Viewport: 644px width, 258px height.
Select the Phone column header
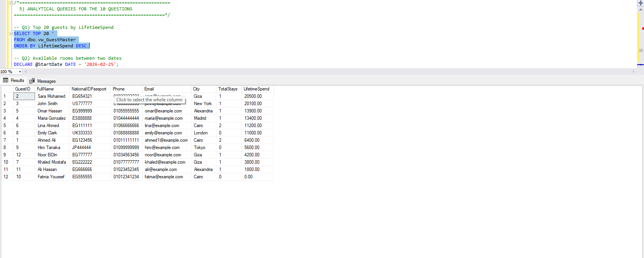coord(126,89)
